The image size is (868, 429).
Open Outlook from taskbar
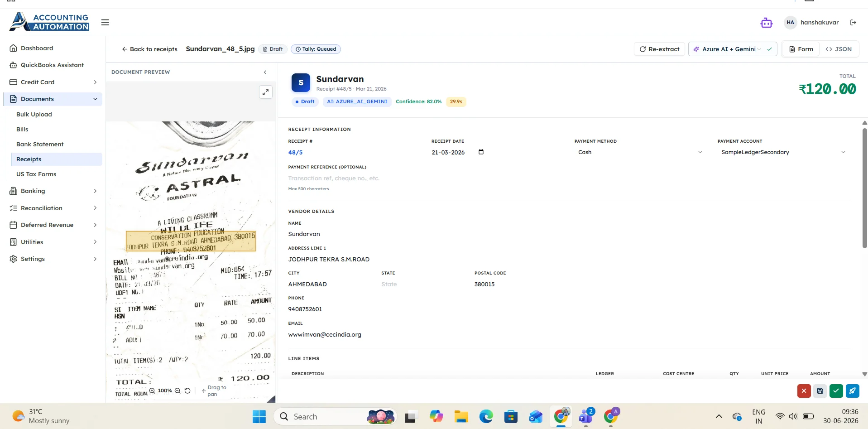[536, 417]
